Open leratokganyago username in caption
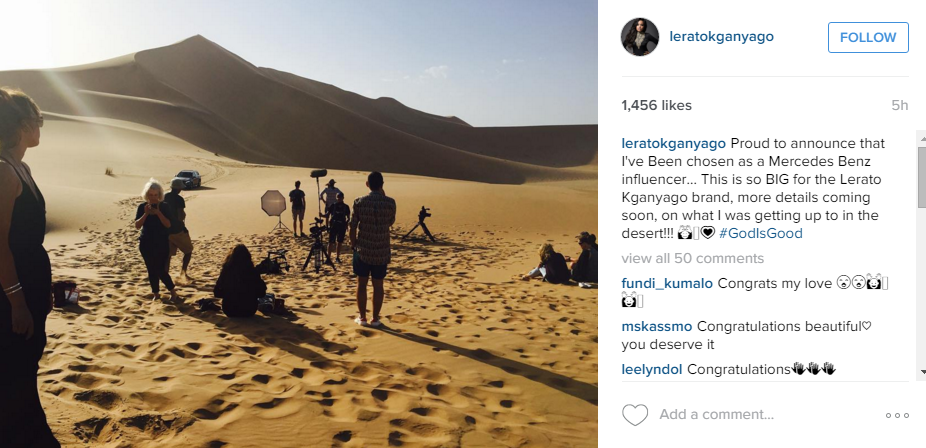Image resolution: width=926 pixels, height=448 pixels. (x=674, y=143)
